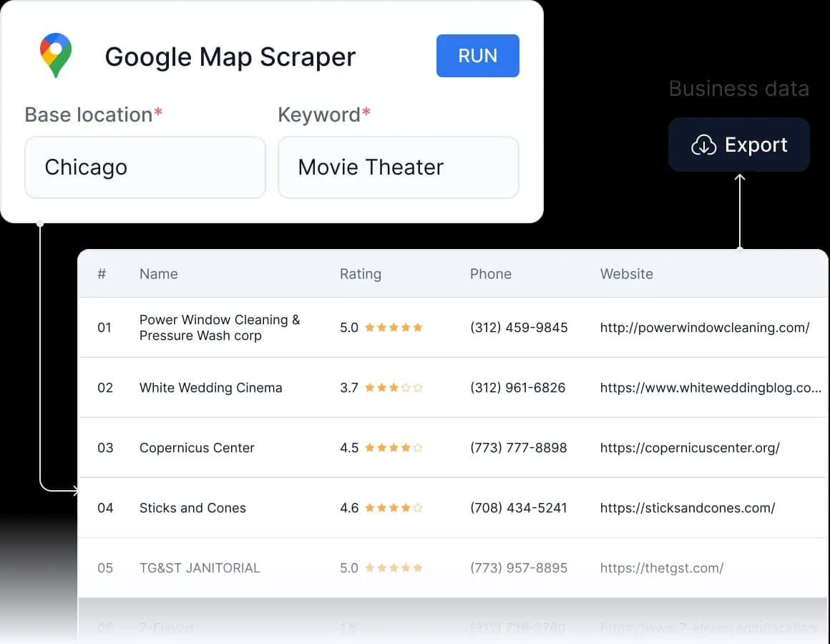Click row number 03

104,448
